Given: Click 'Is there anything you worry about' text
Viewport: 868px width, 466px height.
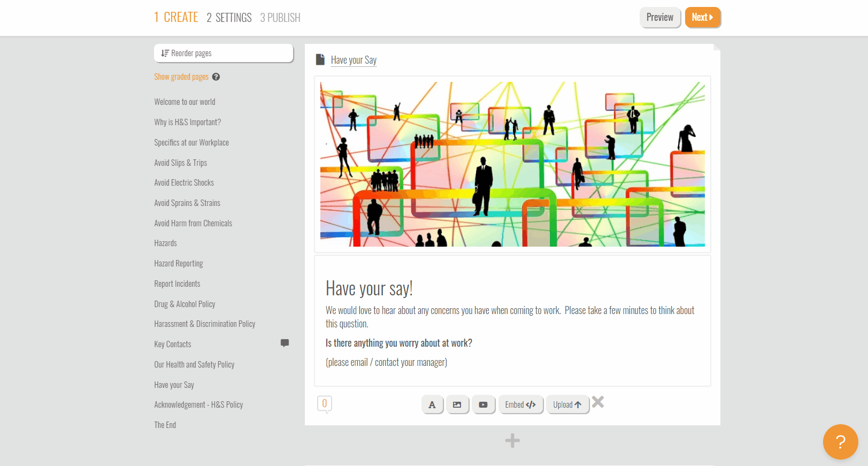Looking at the screenshot, I should (399, 343).
